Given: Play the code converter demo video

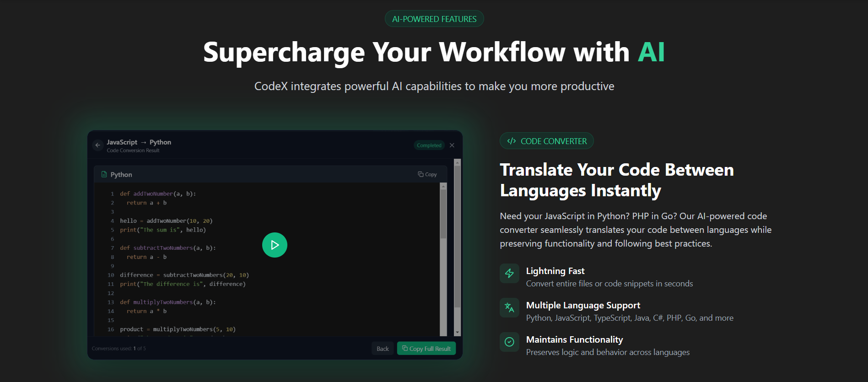Looking at the screenshot, I should coord(275,245).
